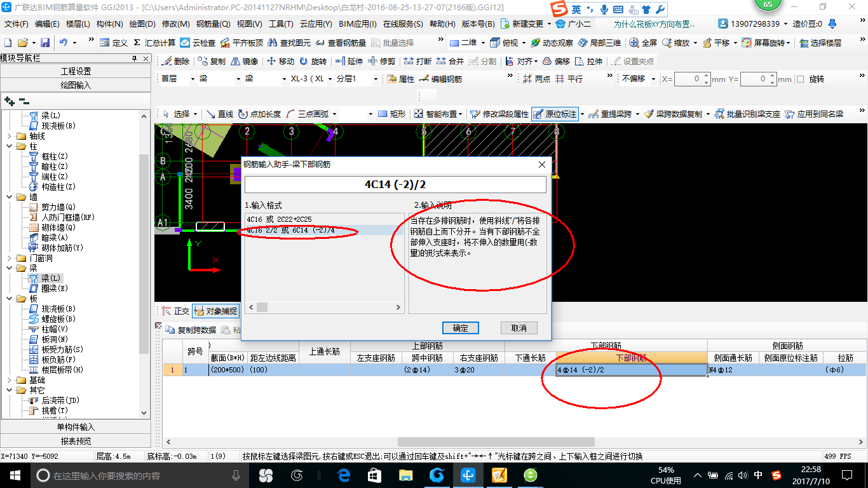Select 点加长度 point plus length tool
868x488 pixels.
[x=259, y=114]
